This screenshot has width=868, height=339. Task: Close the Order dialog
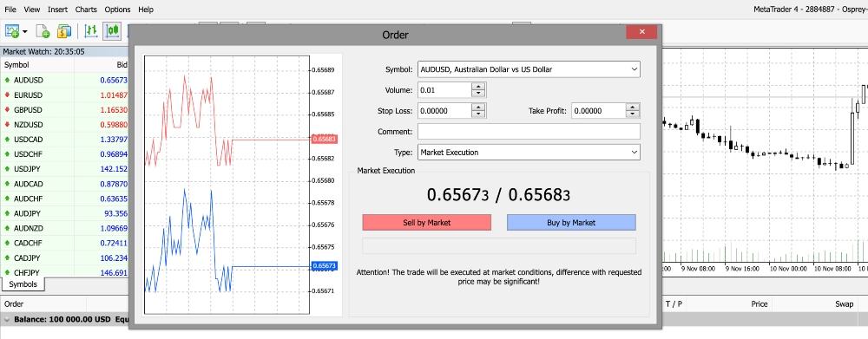coord(641,32)
